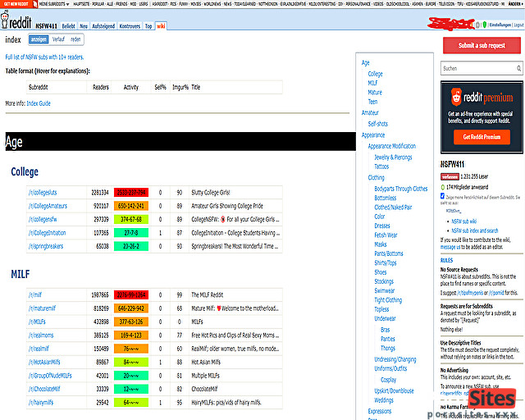525x420 pixels.
Task: Click the reddit alien logo
Action: click(5, 20)
